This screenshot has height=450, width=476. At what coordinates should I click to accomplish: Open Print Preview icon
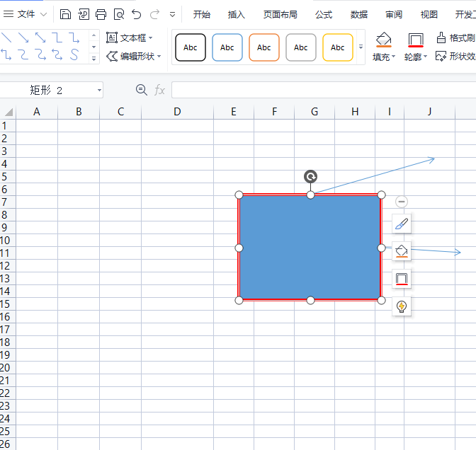point(119,14)
